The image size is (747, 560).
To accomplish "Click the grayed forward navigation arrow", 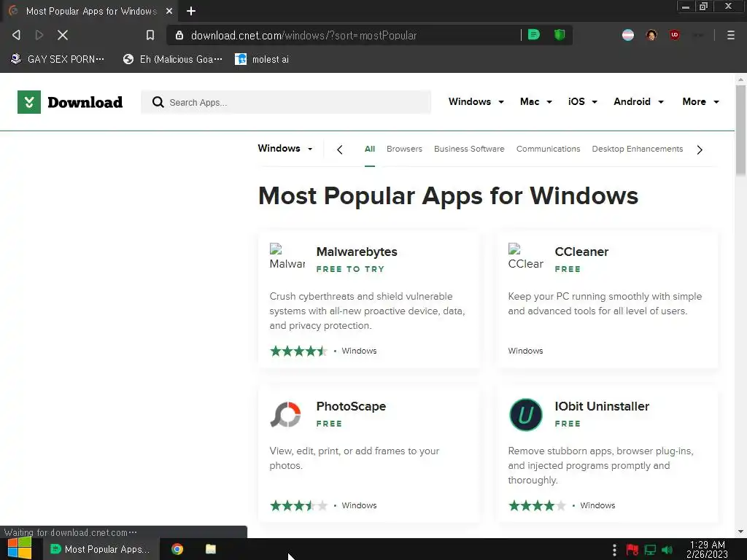I will click(x=39, y=35).
